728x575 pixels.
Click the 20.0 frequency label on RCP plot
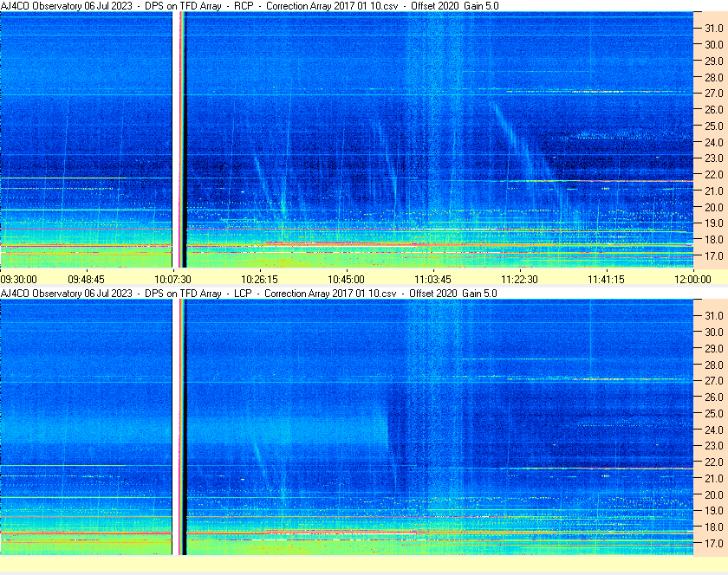(714, 208)
